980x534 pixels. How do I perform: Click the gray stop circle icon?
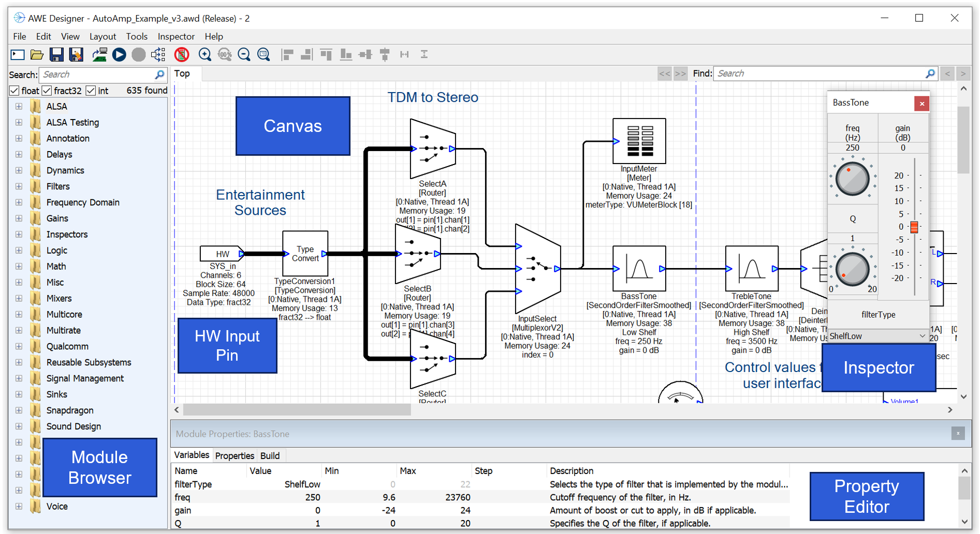pos(139,54)
